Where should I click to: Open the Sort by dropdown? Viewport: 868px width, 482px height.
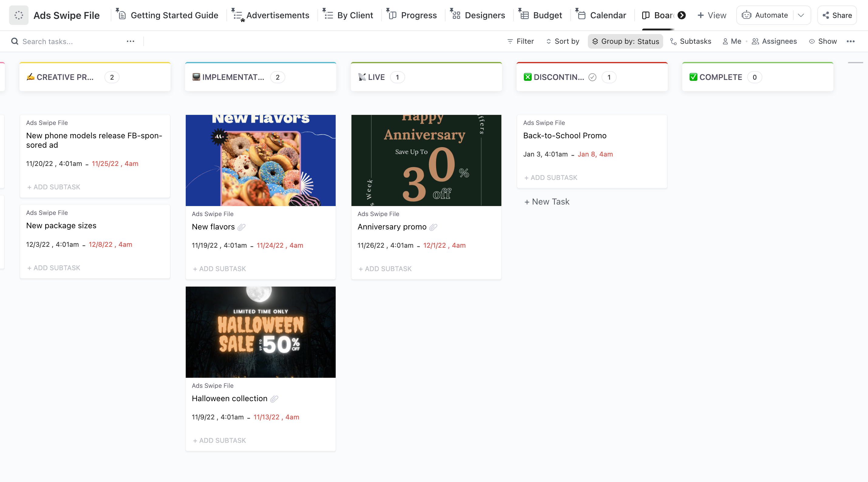tap(563, 41)
